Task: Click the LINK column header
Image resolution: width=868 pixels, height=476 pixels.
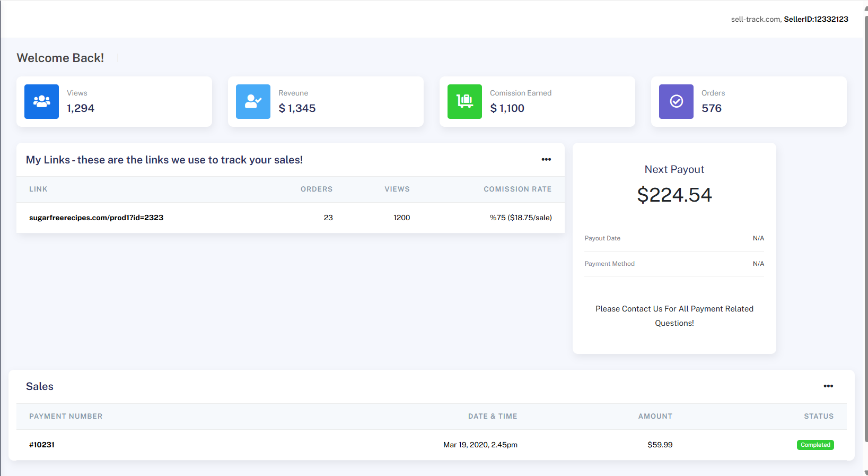Action: pyautogui.click(x=38, y=189)
